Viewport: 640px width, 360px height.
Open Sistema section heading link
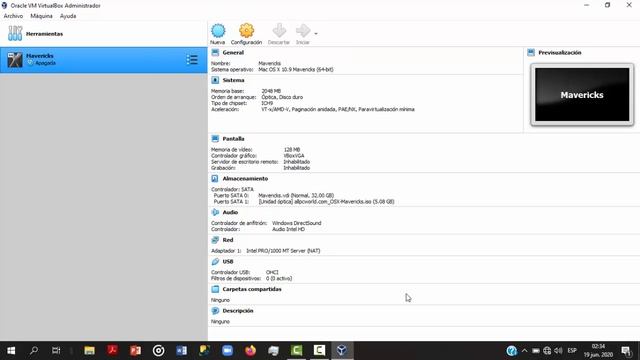(x=233, y=80)
